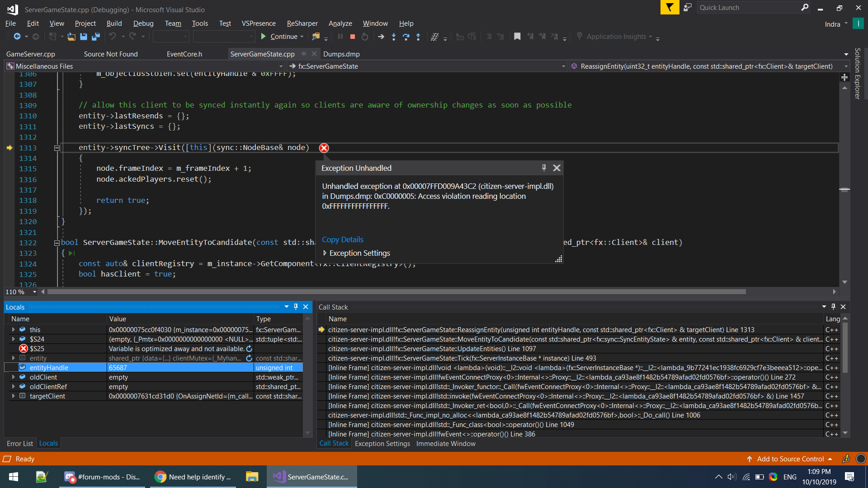The width and height of the screenshot is (868, 488).
Task: Click the Show Next Statement arrow icon
Action: point(381,37)
